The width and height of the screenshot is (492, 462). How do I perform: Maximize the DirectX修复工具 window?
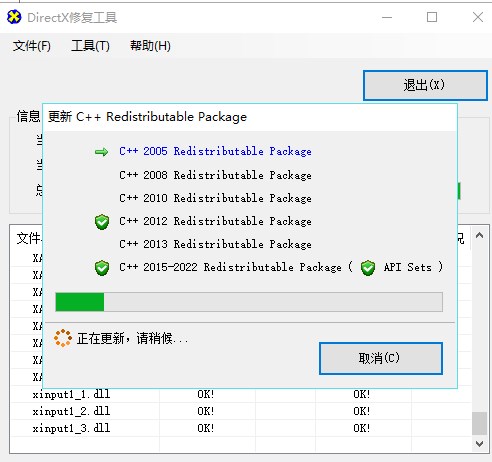(x=432, y=17)
